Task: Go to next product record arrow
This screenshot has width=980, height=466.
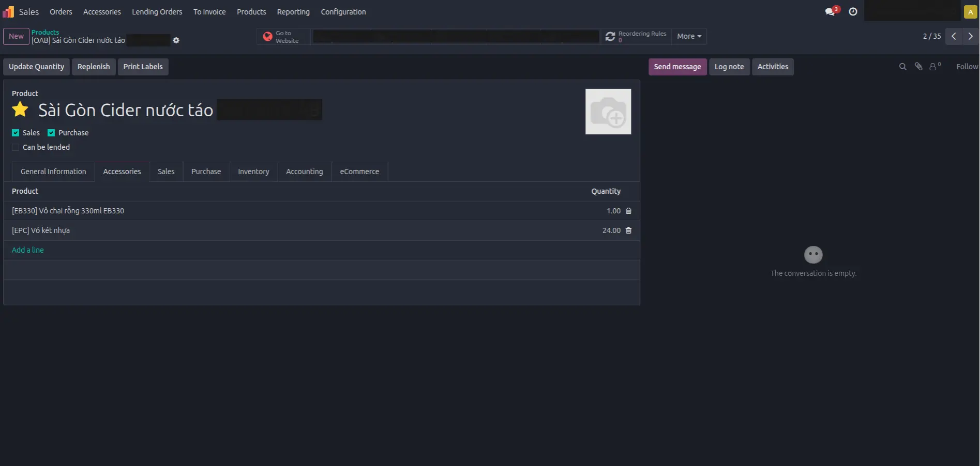Action: coord(970,36)
